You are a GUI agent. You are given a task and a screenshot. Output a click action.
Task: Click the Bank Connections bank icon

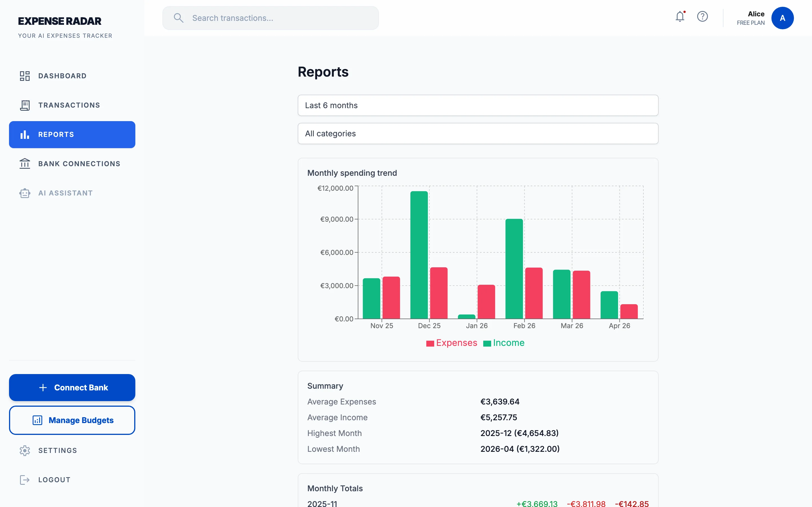click(x=25, y=164)
